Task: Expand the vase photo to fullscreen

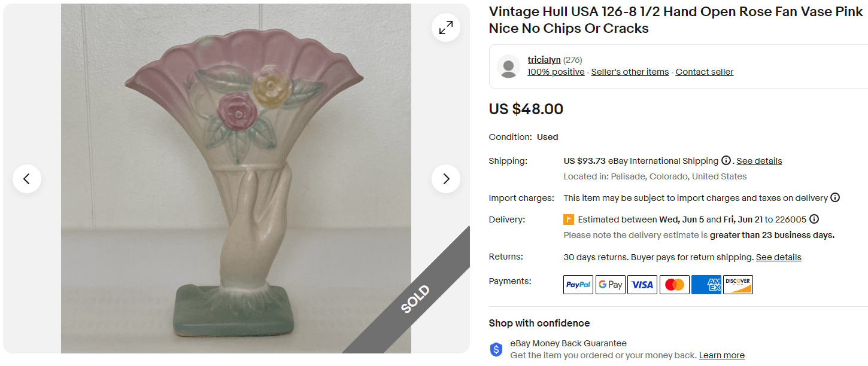Action: (x=445, y=27)
